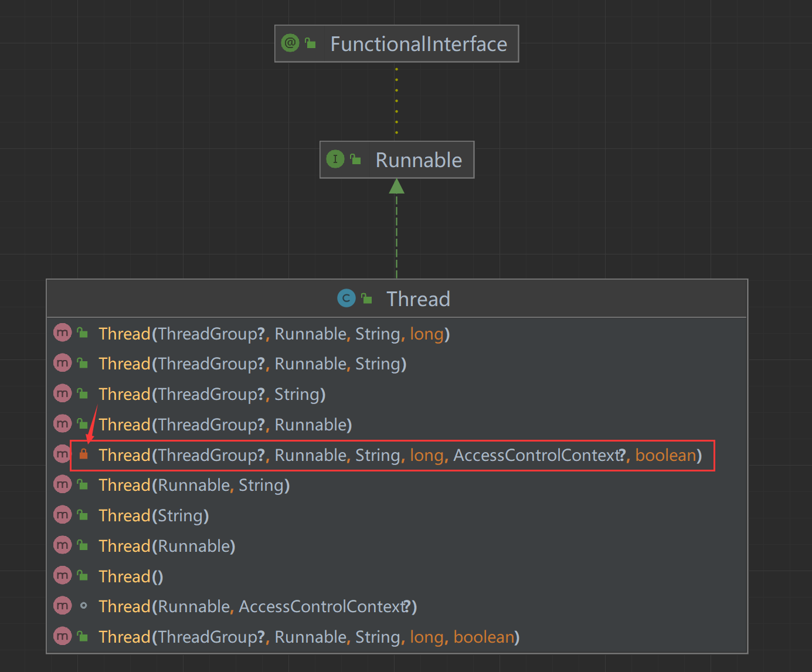Select constructor Thread(Runnable, String)

194,485
